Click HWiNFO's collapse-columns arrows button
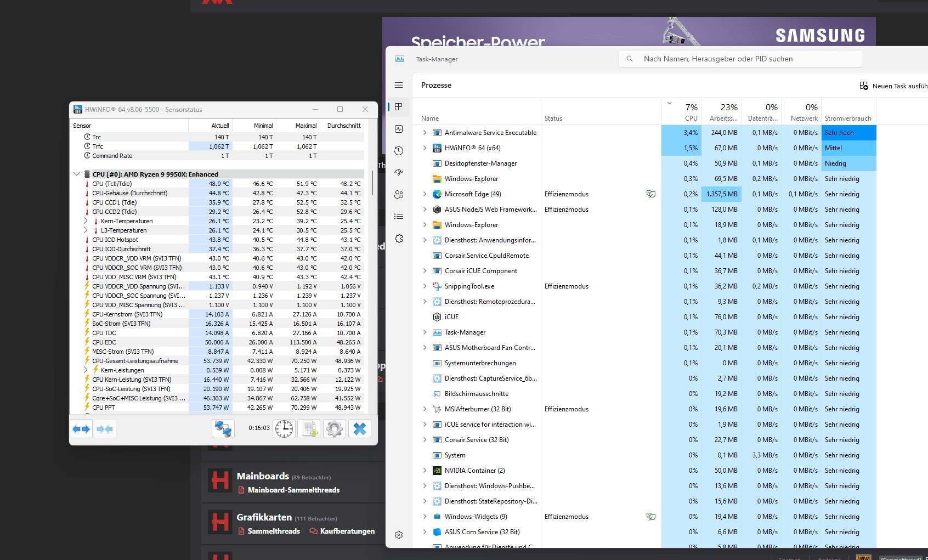928x560 pixels. (x=105, y=429)
